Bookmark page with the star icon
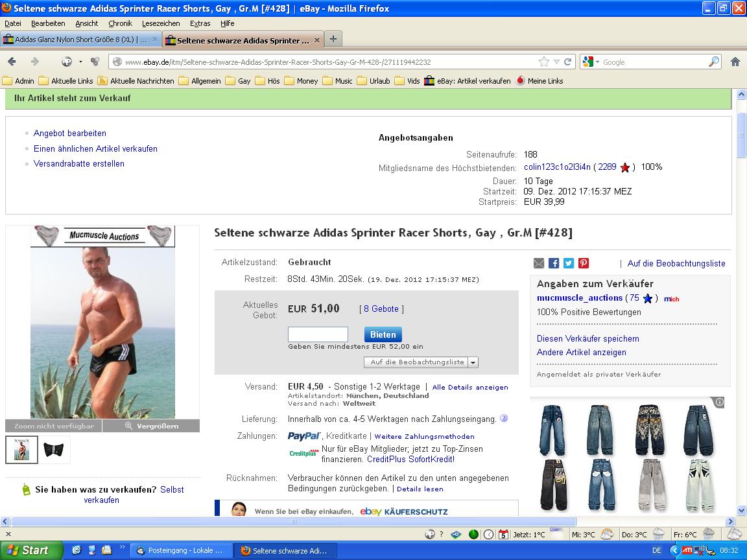This screenshot has width=747, height=560. [x=543, y=62]
